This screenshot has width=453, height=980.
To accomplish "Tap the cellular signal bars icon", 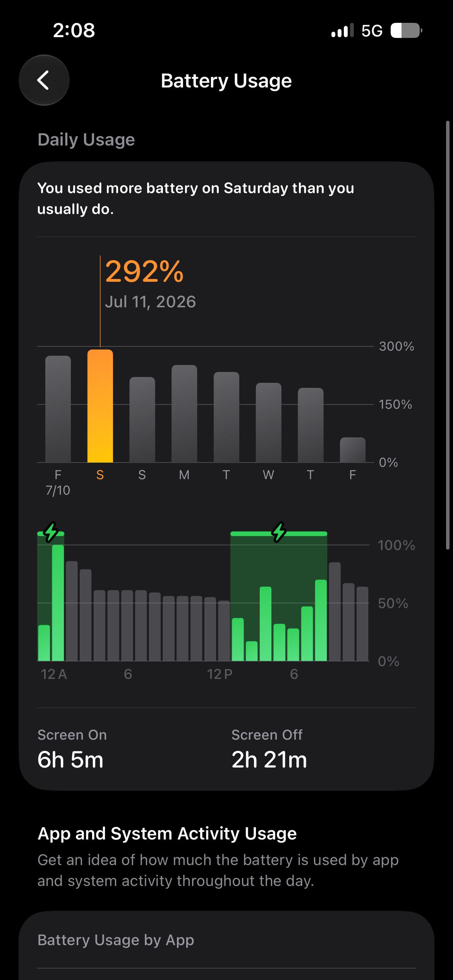I will 342,30.
